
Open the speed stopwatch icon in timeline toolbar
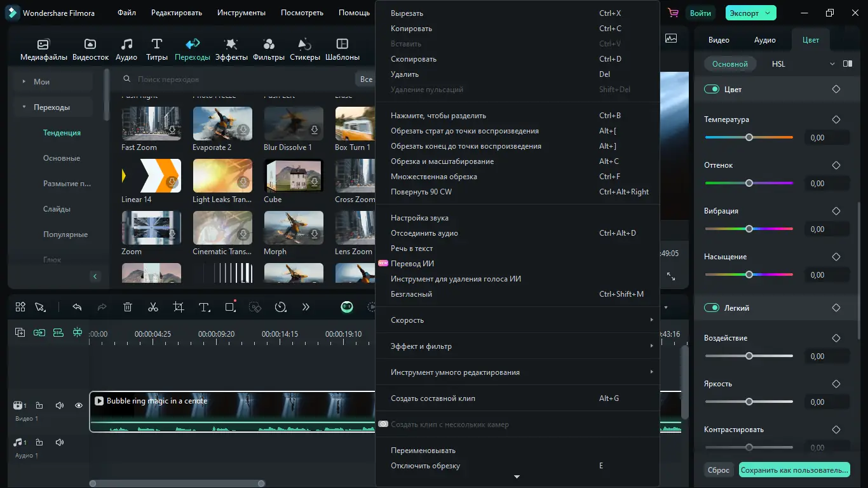click(x=280, y=307)
